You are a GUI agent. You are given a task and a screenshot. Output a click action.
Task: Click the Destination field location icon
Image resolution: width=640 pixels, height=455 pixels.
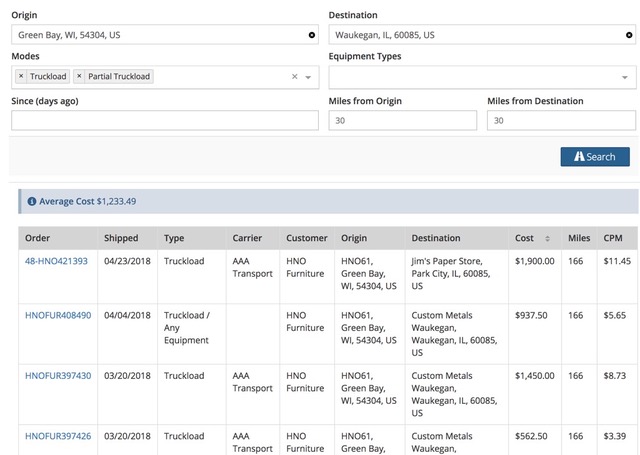coord(629,35)
